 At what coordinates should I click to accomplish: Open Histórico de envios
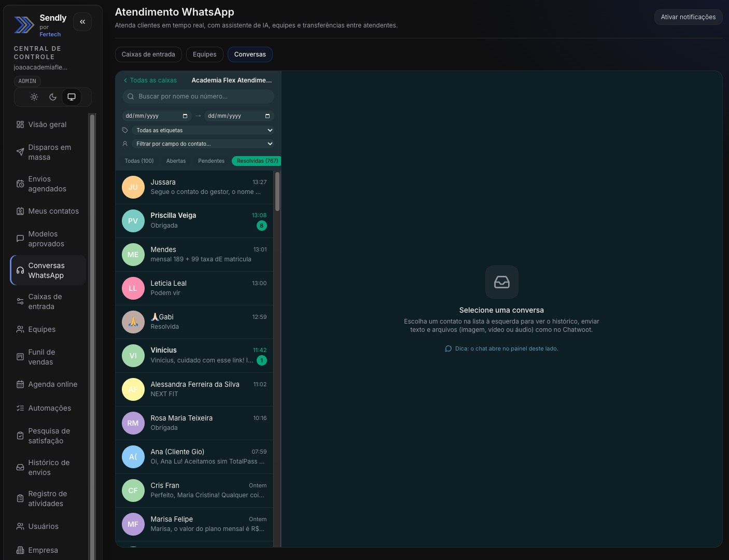(48, 468)
